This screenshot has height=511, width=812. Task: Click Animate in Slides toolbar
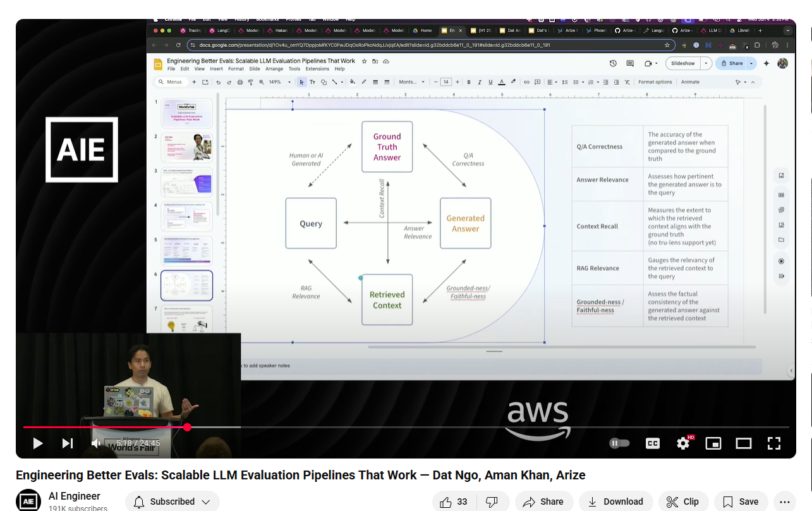[690, 82]
